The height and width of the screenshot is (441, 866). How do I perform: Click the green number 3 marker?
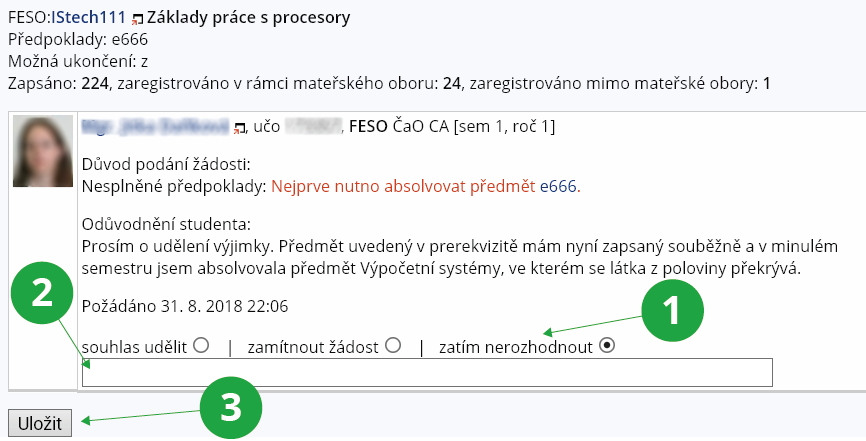pyautogui.click(x=231, y=407)
